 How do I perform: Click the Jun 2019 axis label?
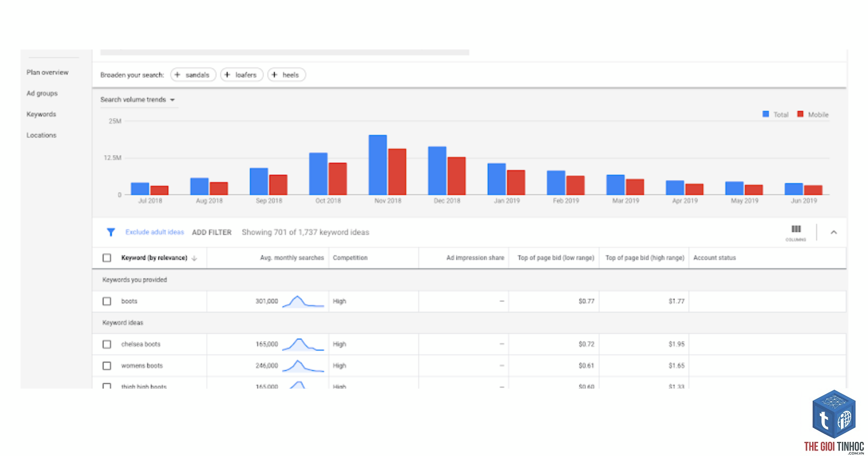tap(803, 201)
